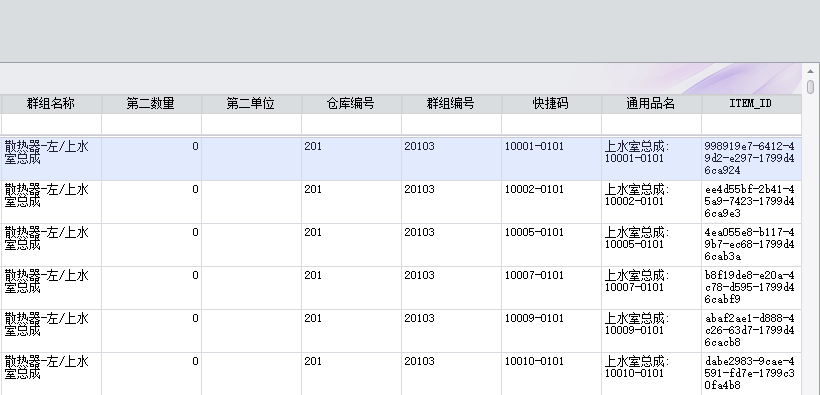This screenshot has height=395, width=820.
Task: Sort by the 群组编号 column header
Action: [x=451, y=104]
